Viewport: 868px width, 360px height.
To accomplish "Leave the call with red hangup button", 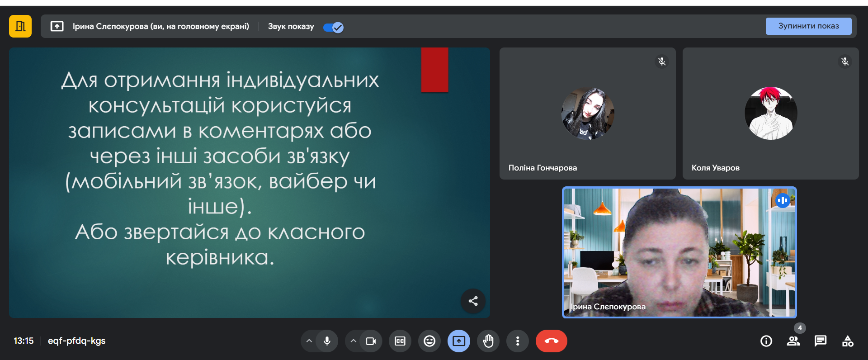I will (x=551, y=341).
